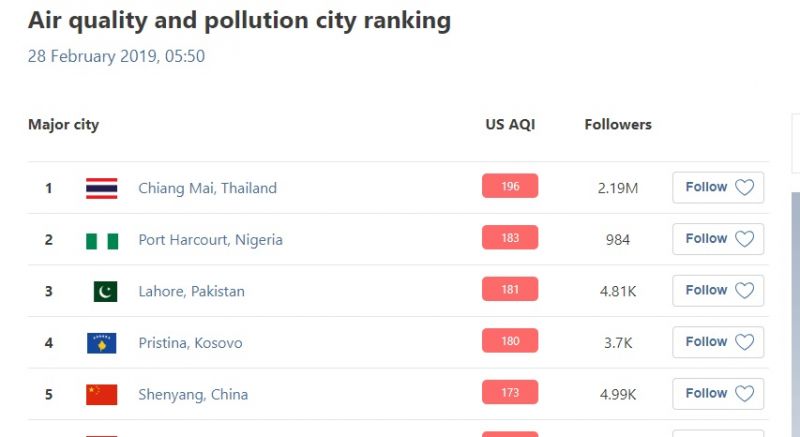
Task: Click the US AQI column header
Action: (x=510, y=125)
